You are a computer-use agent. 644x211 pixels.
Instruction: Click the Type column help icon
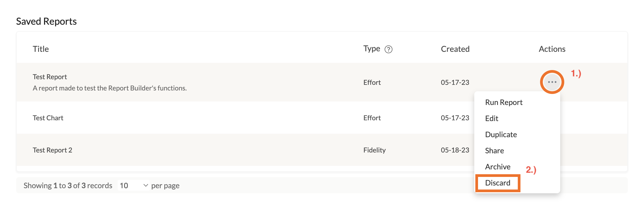[388, 49]
